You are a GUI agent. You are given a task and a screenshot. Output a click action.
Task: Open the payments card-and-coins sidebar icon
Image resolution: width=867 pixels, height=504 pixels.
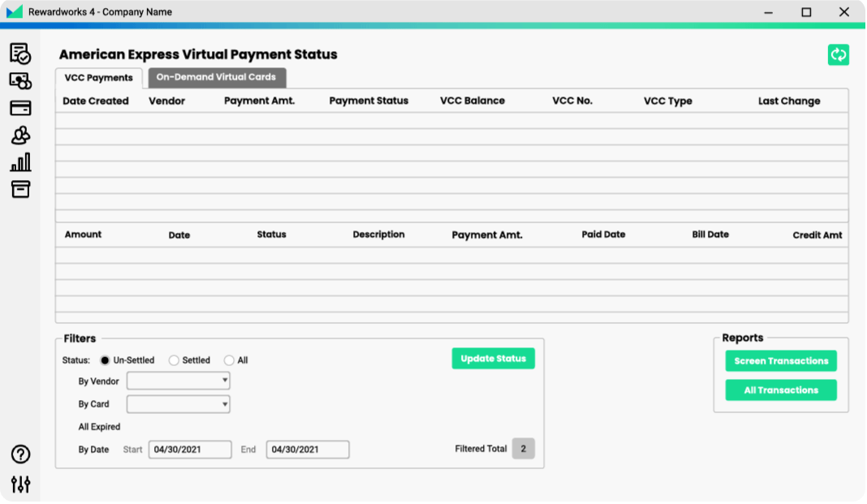coord(20,81)
